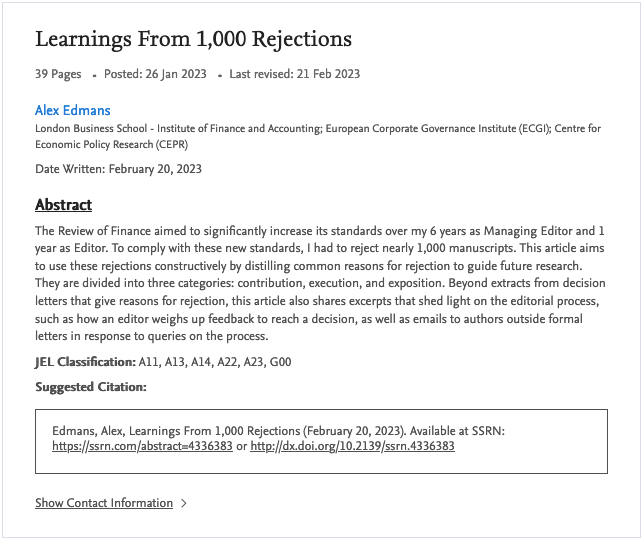Open the Show Contact Information link
The width and height of the screenshot is (641, 540).
point(104,503)
